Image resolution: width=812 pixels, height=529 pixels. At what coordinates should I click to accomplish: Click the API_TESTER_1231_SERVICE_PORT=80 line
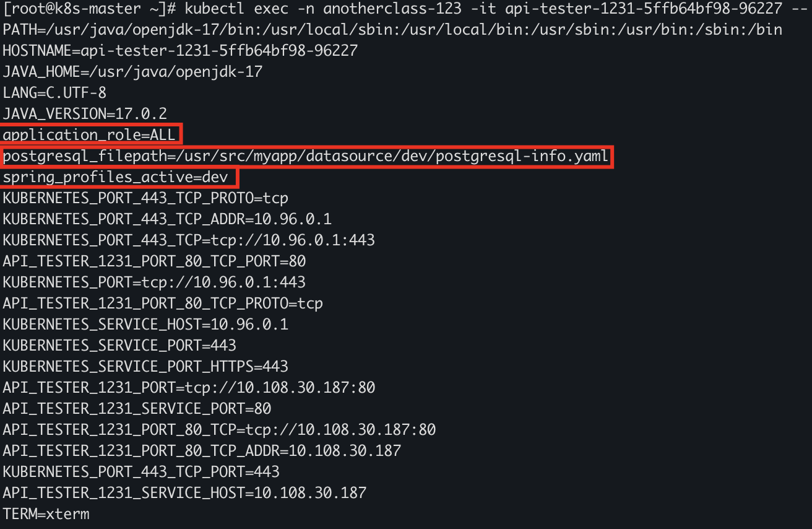click(x=137, y=409)
